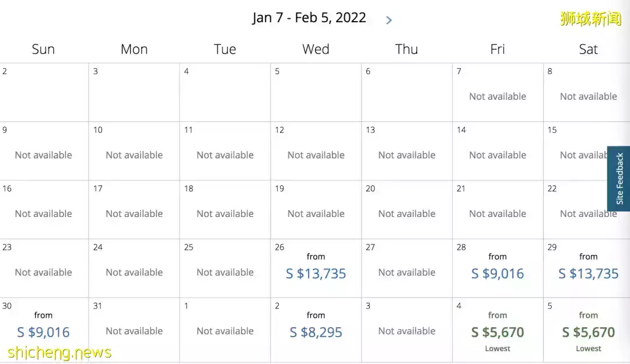Click the unavailable February 3 cell
630x364 pixels.
(x=407, y=330)
